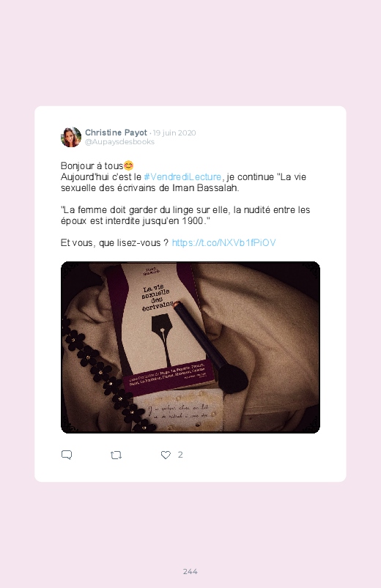Click the retweet arrows icon

pos(116,455)
